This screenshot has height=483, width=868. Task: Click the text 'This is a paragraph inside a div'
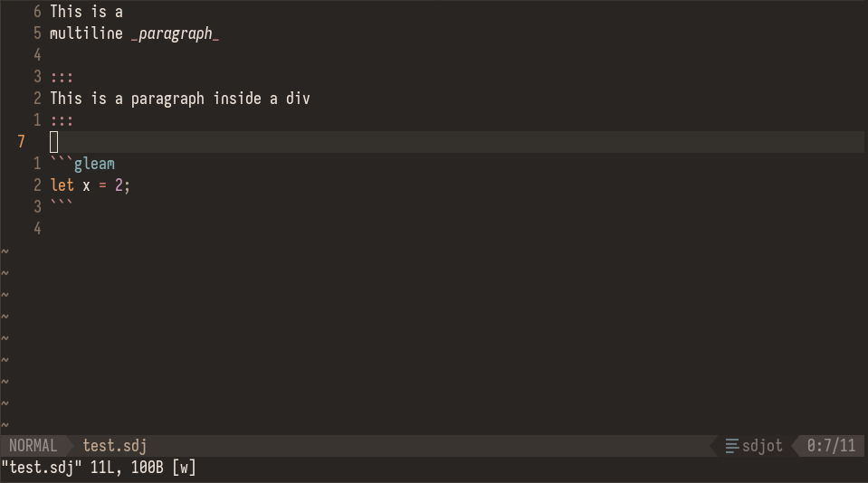[180, 99]
